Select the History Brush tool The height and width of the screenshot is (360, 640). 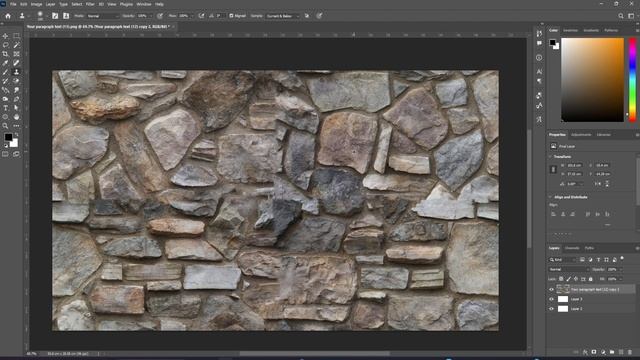point(5,81)
